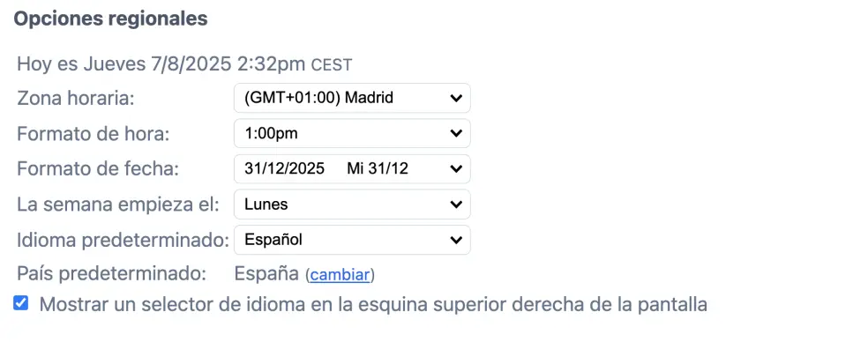Open the Idioma predeterminado dropdown showing Español

point(352,240)
